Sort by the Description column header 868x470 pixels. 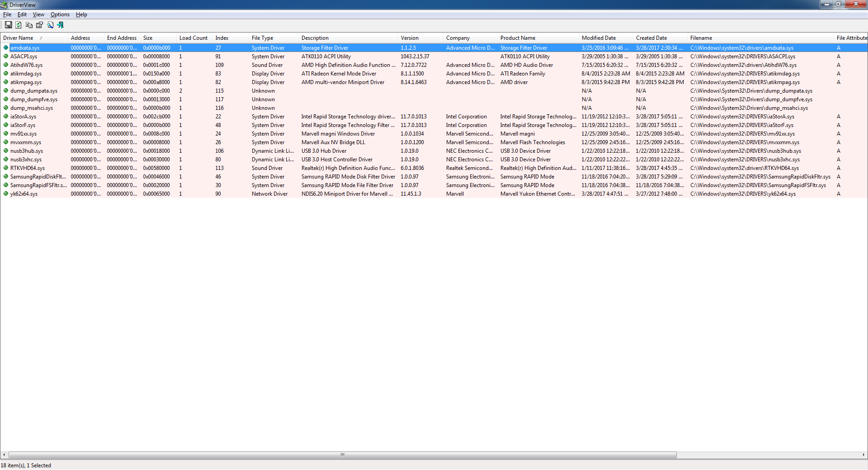[x=348, y=38]
